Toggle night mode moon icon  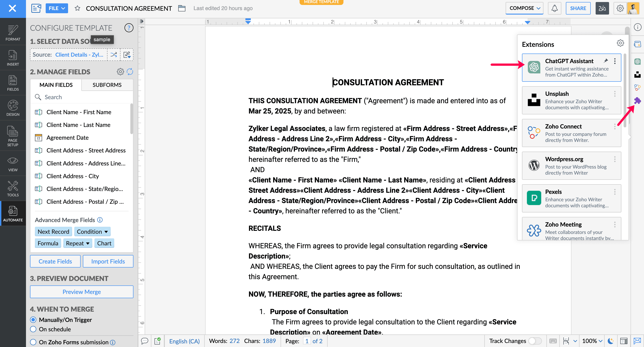611,341
